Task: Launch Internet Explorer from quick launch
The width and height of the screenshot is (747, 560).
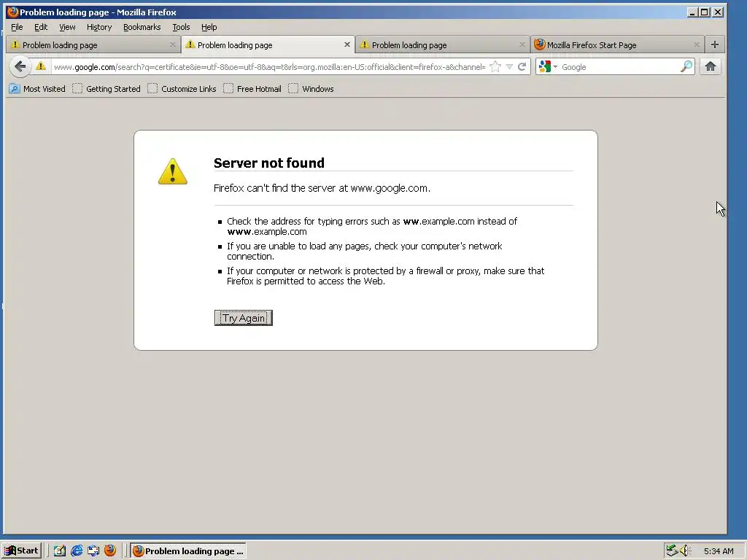Action: coord(76,551)
